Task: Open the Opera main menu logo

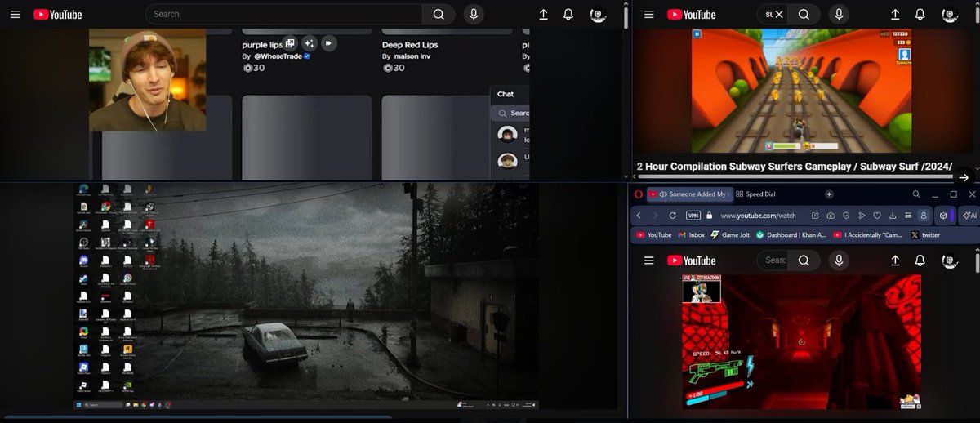Action: click(638, 194)
